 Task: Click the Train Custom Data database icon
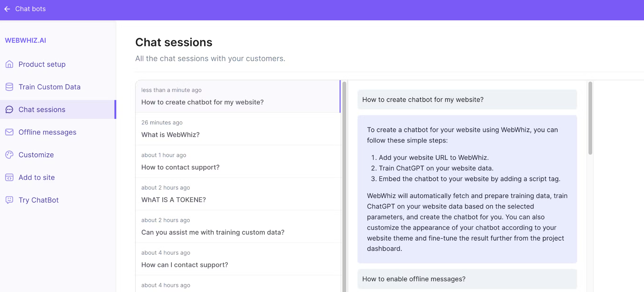tap(10, 87)
